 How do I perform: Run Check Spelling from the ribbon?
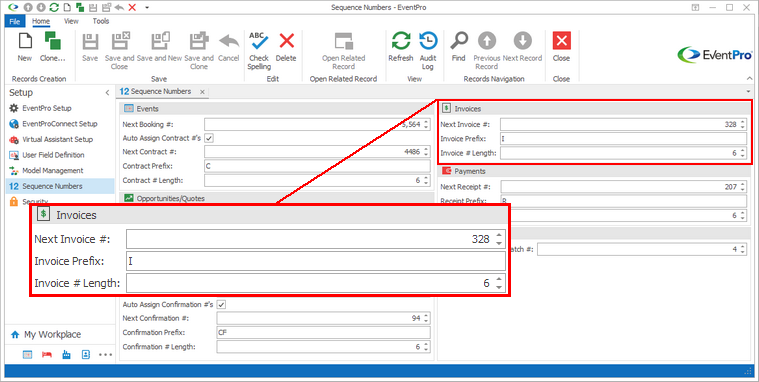tap(259, 50)
